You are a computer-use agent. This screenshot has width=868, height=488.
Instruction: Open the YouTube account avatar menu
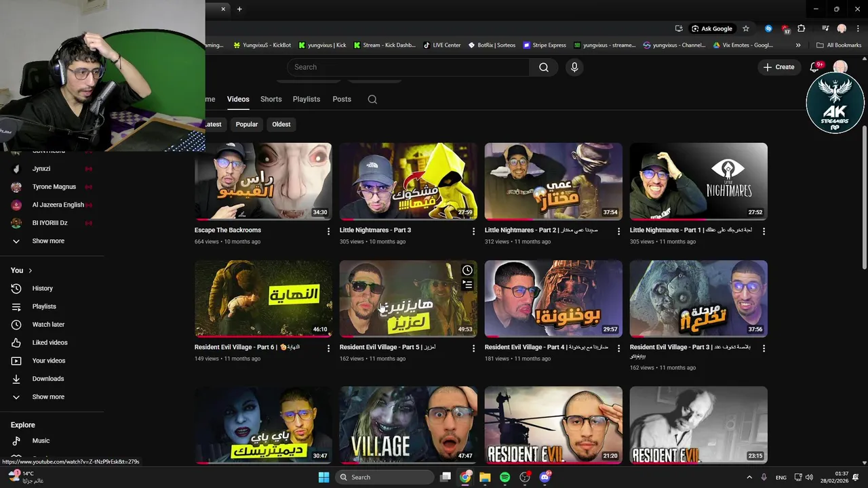coord(840,67)
